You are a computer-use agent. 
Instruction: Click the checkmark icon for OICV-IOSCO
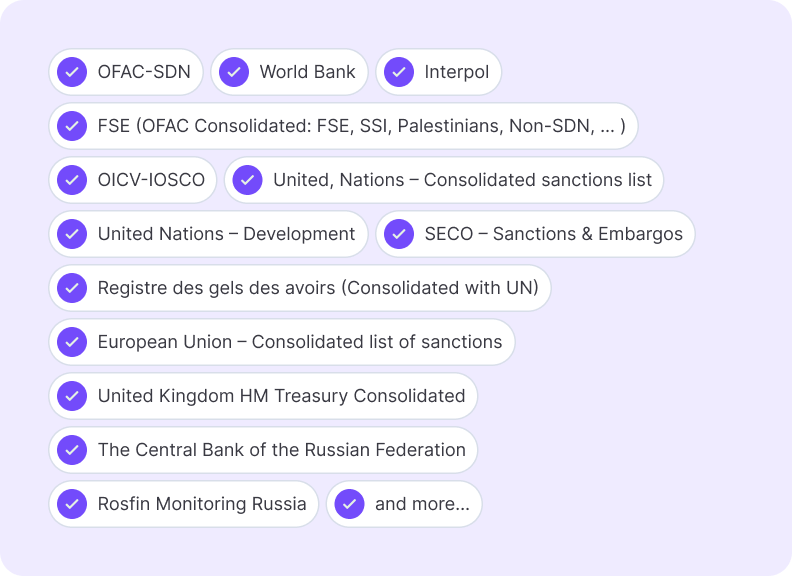tap(72, 180)
